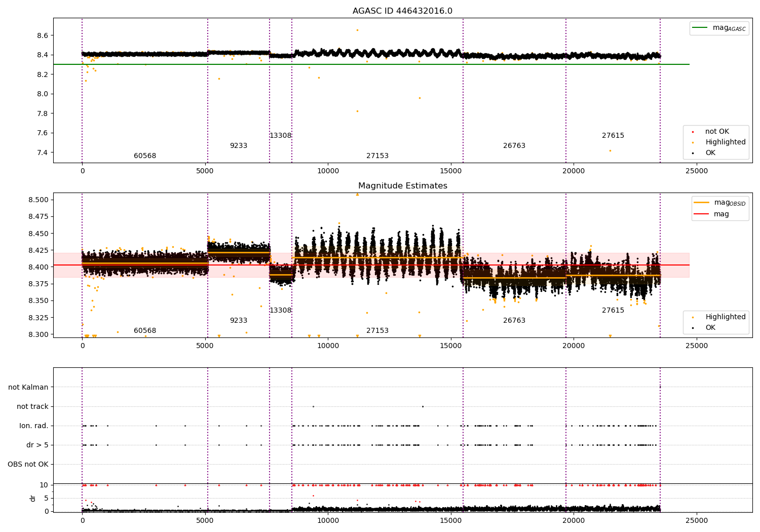Click the lowest orange outlier near 7.4 in top panel
The image size is (760, 532).
(610, 150)
